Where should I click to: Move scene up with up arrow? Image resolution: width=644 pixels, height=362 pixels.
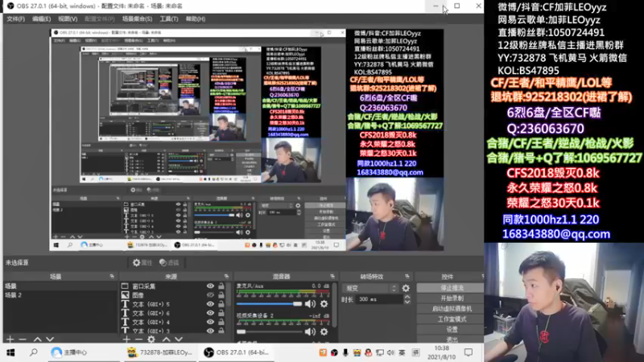[x=37, y=339]
